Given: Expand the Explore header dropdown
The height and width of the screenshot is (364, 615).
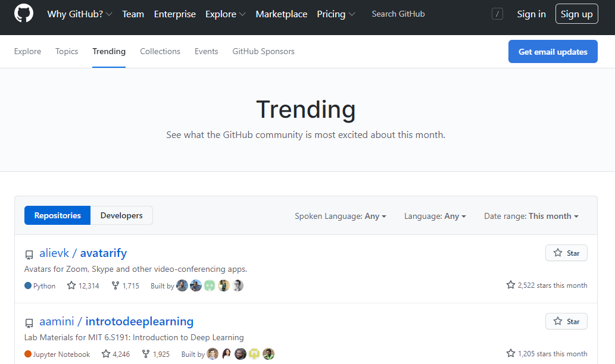Looking at the screenshot, I should 225,14.
